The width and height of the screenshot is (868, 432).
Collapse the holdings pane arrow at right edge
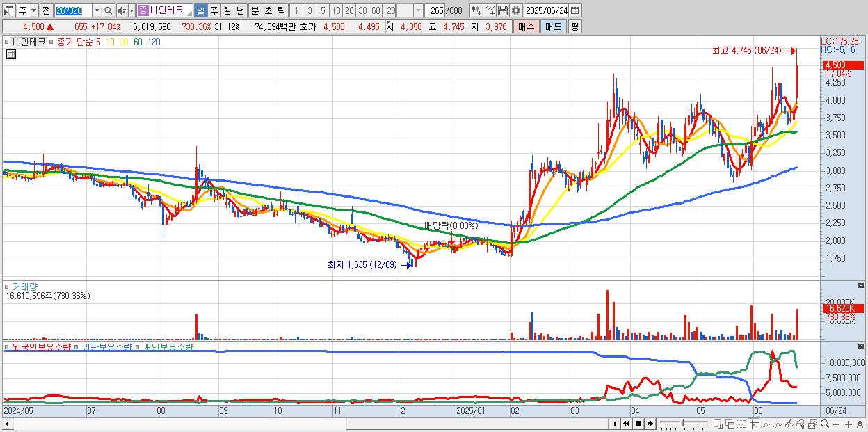pos(862,345)
